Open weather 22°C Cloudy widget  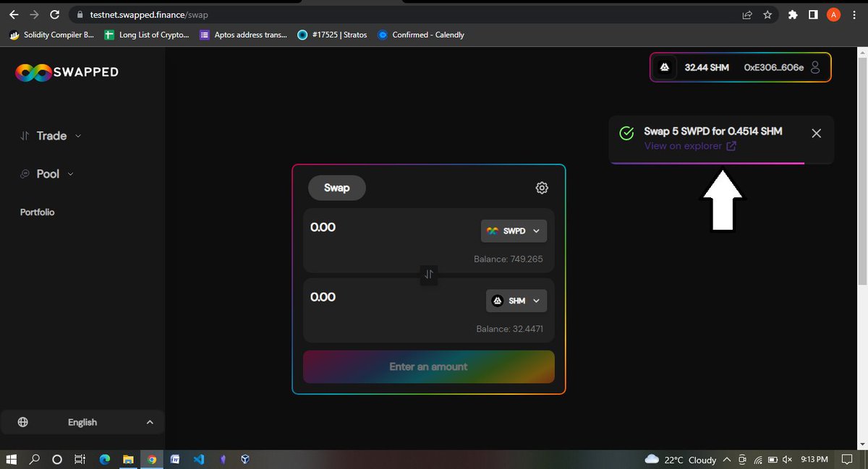(680, 460)
